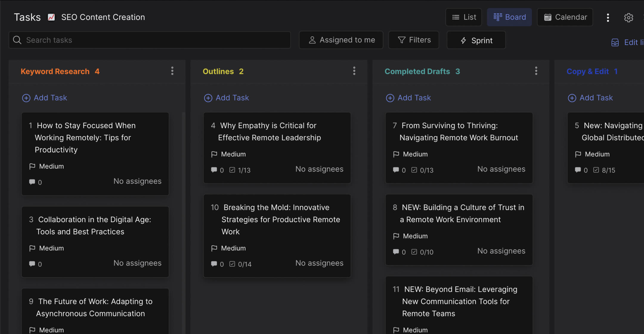Image resolution: width=644 pixels, height=334 pixels.
Task: Click the settings gear icon
Action: 629,17
